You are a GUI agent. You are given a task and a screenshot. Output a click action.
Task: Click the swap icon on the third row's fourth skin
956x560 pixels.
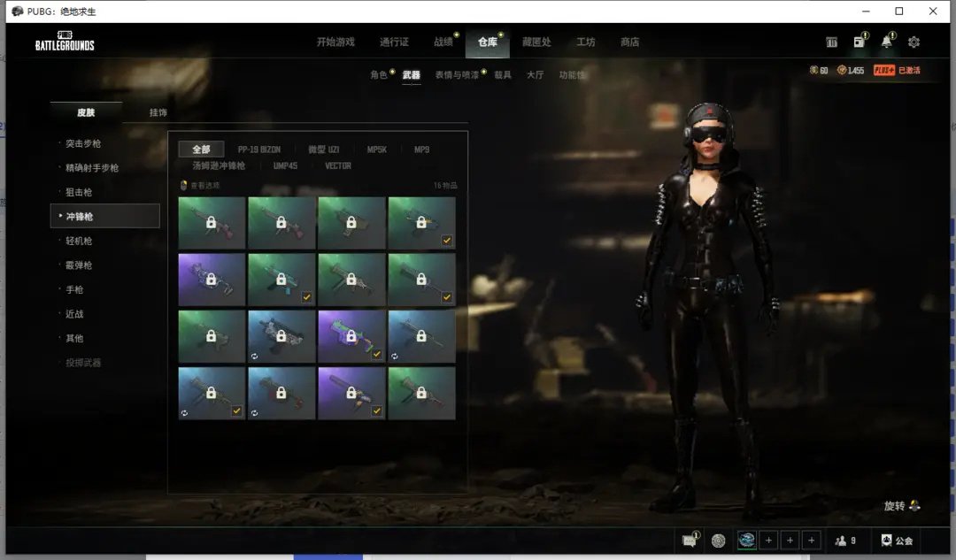pyautogui.click(x=395, y=357)
